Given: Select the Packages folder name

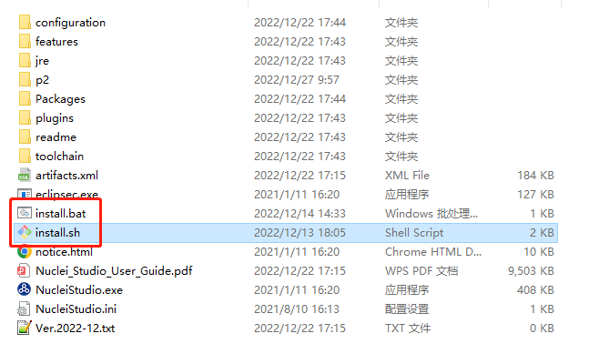Looking at the screenshot, I should click(60, 98).
